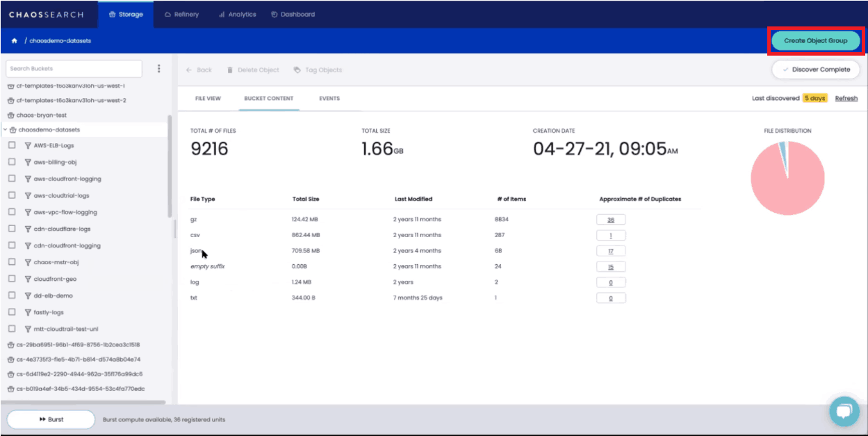The height and width of the screenshot is (436, 868).
Task: Click the 709.58 MB total size value
Action: point(306,251)
